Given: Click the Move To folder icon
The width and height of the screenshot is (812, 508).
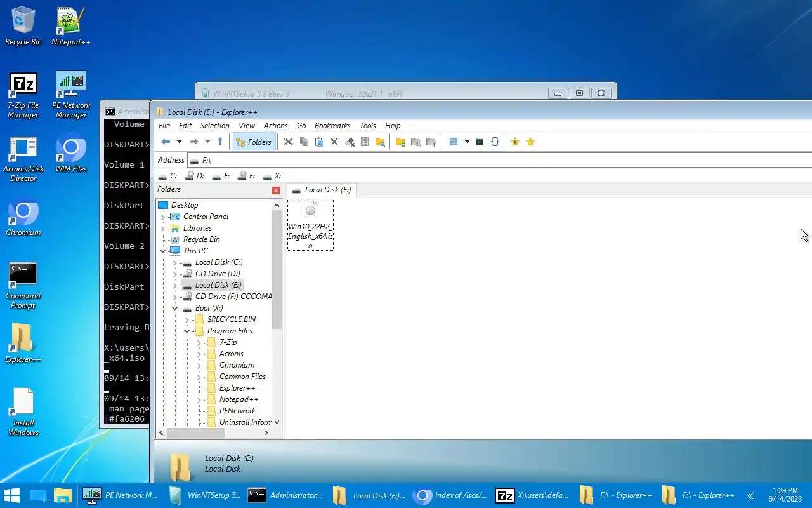Looking at the screenshot, I should point(431,142).
